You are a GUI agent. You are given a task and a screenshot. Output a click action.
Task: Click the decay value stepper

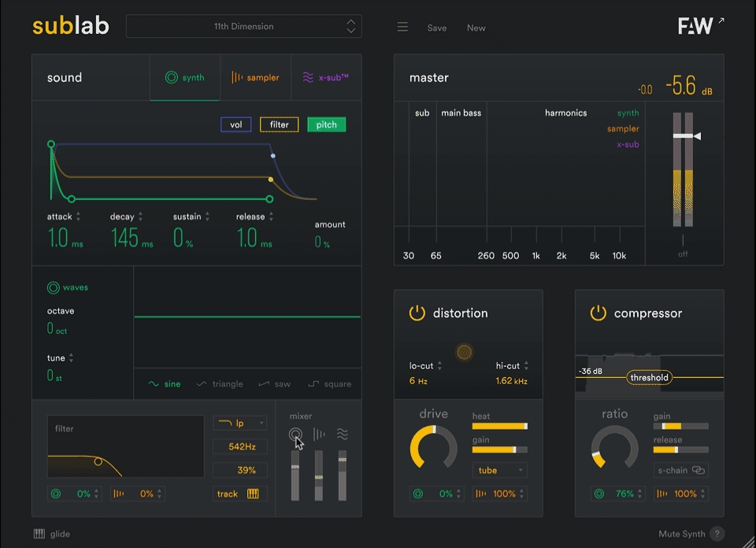[x=140, y=217]
